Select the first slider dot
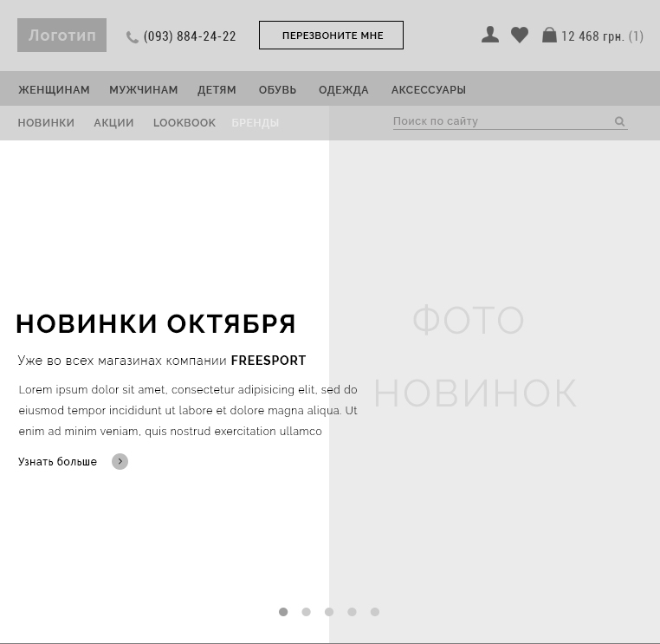 [x=283, y=612]
